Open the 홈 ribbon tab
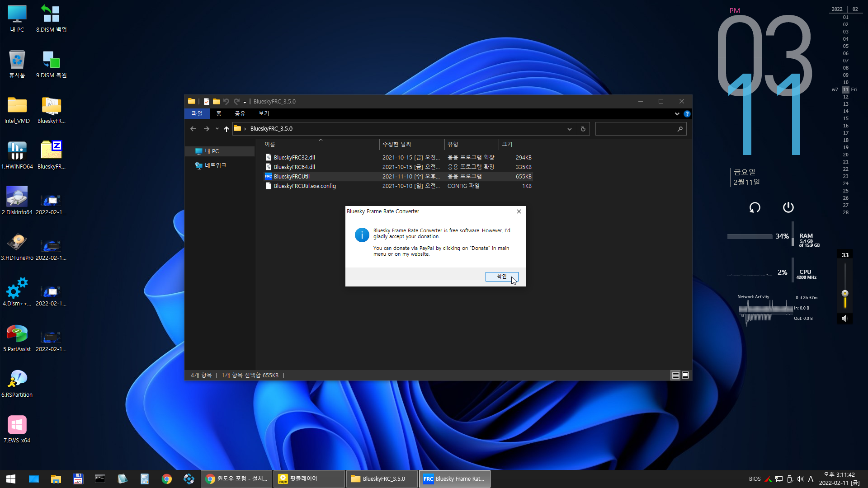The width and height of the screenshot is (868, 488). pos(219,113)
